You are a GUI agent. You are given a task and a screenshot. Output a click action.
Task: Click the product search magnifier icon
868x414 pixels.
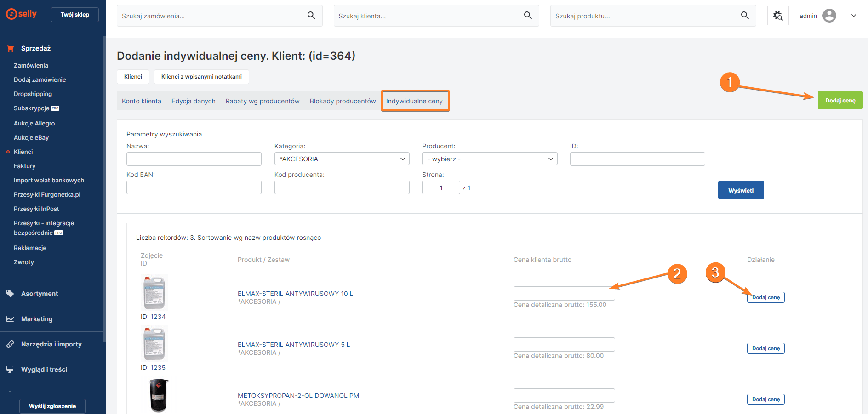(x=745, y=16)
